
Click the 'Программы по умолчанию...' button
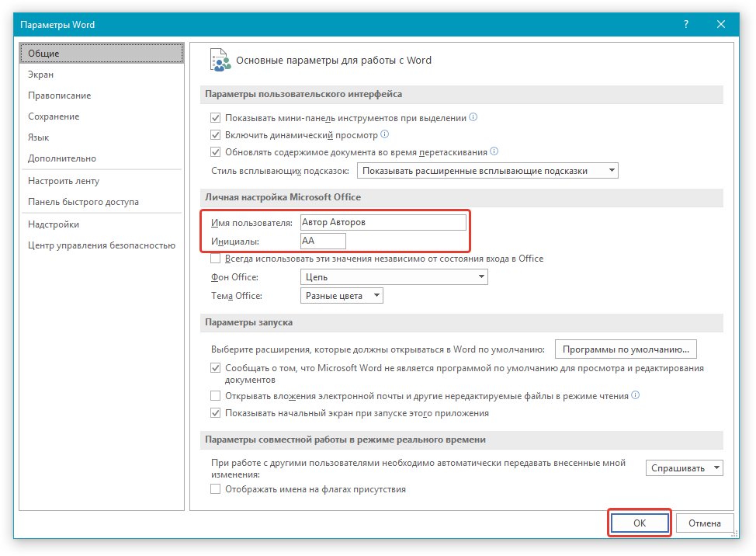point(626,349)
